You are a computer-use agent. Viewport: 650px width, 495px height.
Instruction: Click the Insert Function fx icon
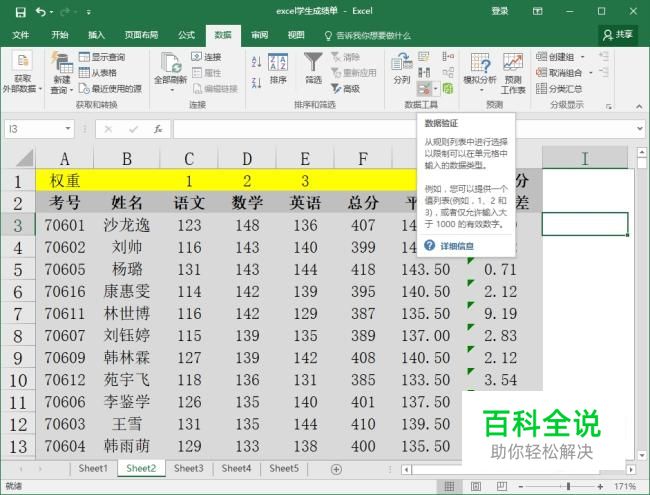[x=158, y=129]
